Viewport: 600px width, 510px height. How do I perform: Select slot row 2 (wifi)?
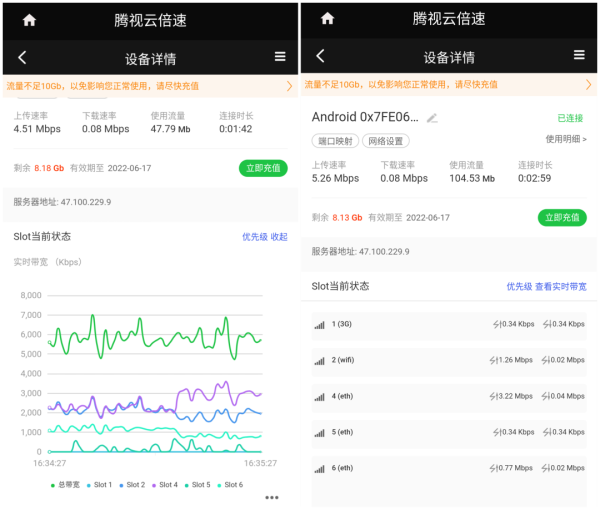[449, 362]
